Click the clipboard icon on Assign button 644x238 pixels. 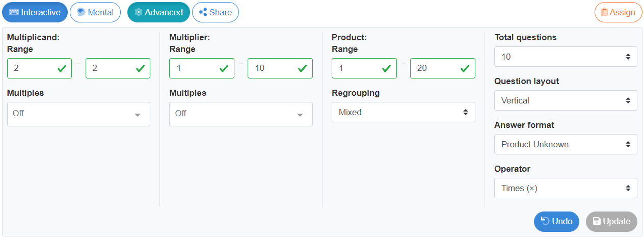pos(605,12)
